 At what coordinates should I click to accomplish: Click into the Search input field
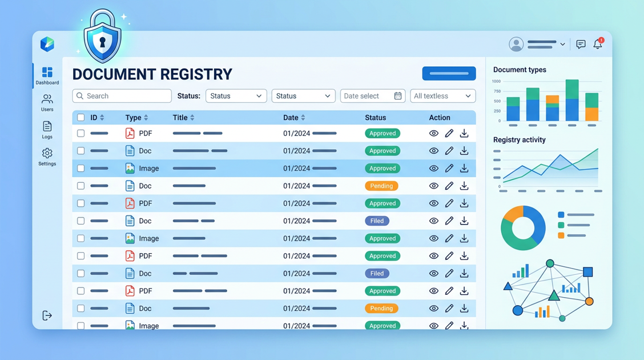click(x=122, y=96)
